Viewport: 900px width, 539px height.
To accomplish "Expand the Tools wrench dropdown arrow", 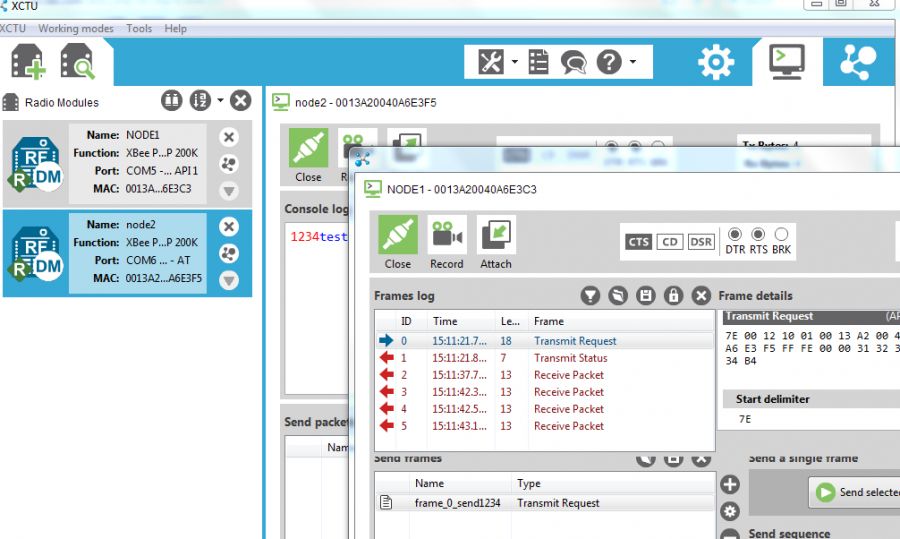I will (x=515, y=61).
